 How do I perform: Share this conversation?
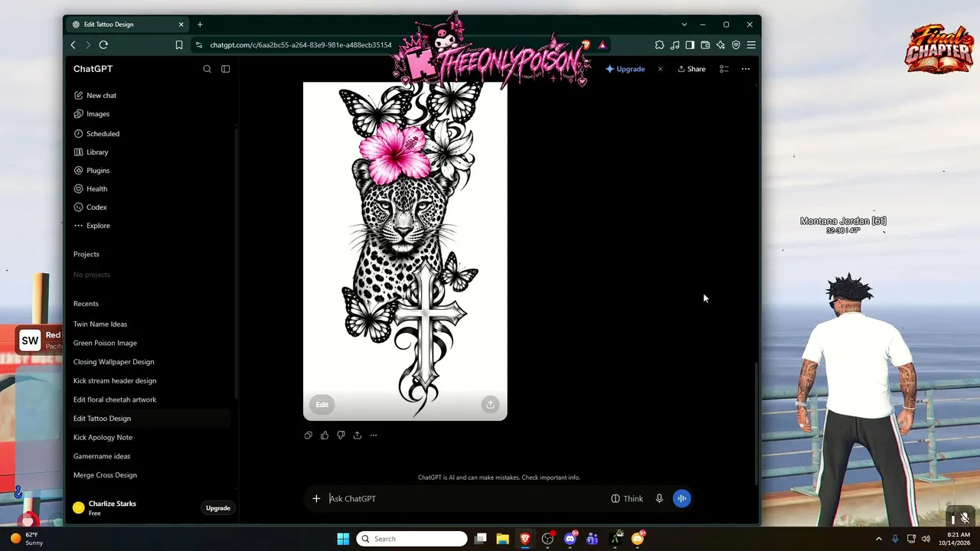pos(691,69)
